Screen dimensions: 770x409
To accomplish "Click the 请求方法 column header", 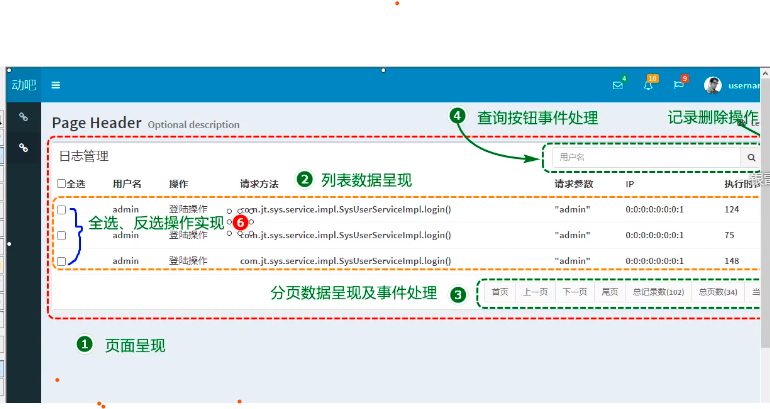I will pos(259,184).
